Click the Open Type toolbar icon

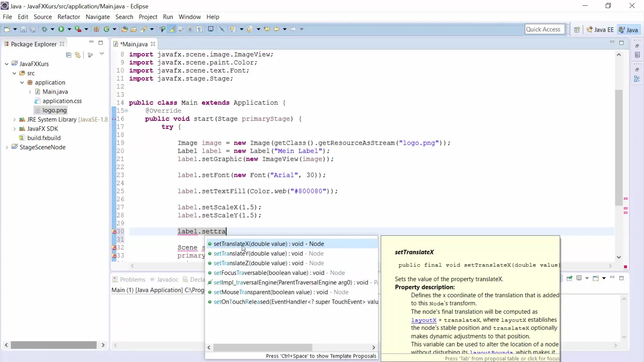(x=124, y=29)
